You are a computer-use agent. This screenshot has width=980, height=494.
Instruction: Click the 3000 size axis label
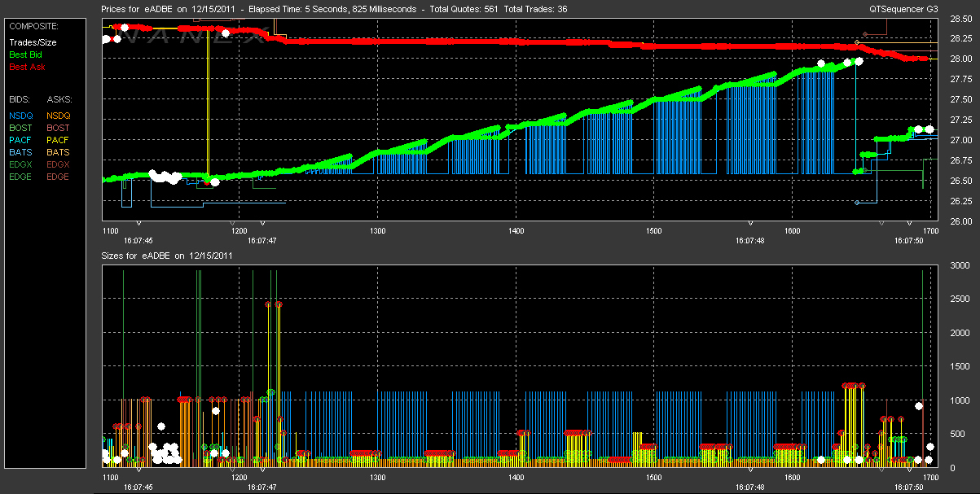(960, 266)
